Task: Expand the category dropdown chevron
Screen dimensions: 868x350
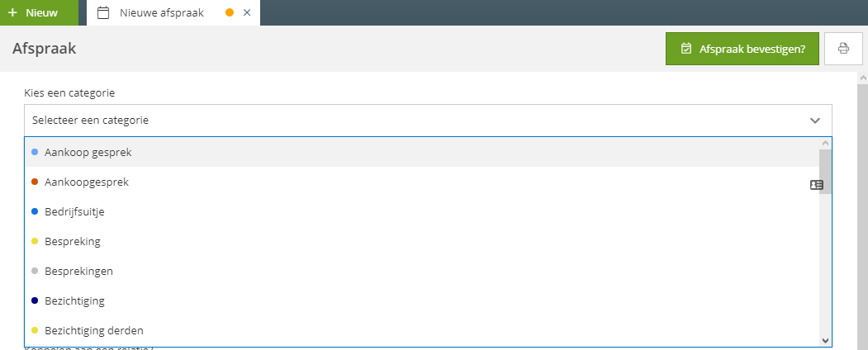Action: (x=815, y=121)
